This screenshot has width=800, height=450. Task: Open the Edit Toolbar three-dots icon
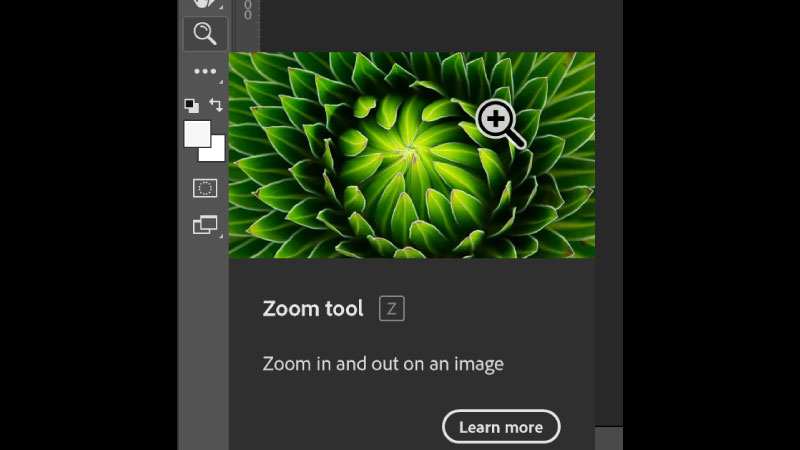tap(205, 72)
